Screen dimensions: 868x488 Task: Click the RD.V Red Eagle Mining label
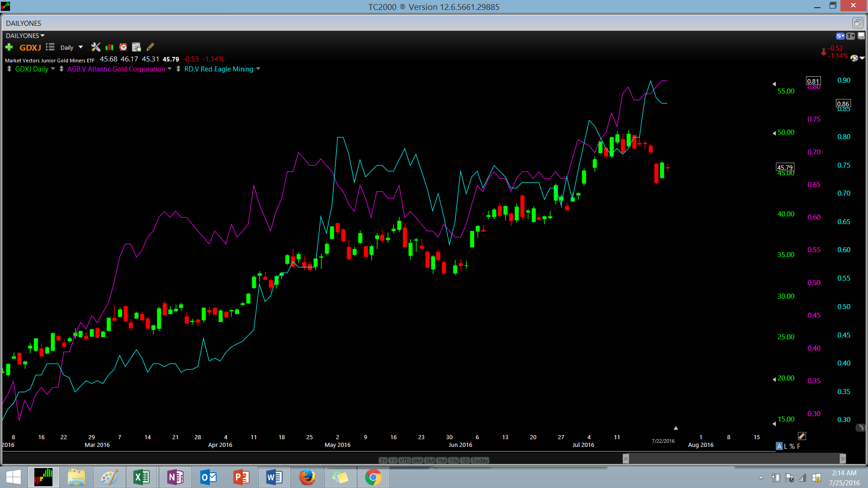click(219, 69)
